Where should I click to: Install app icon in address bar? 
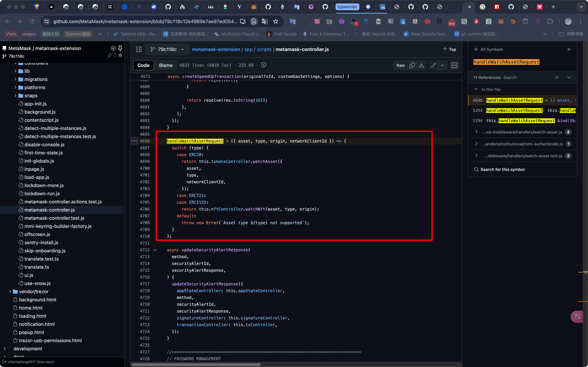[x=243, y=21]
